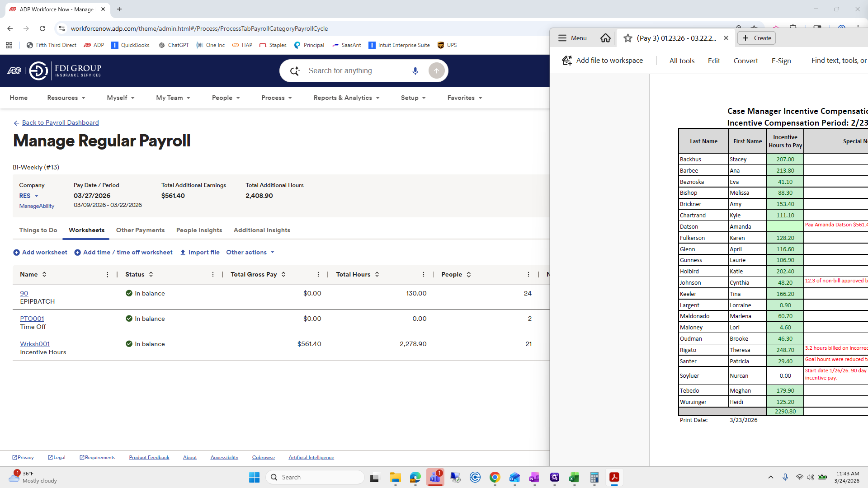Open the RES company dropdown
The width and height of the screenshot is (868, 488).
(x=28, y=196)
